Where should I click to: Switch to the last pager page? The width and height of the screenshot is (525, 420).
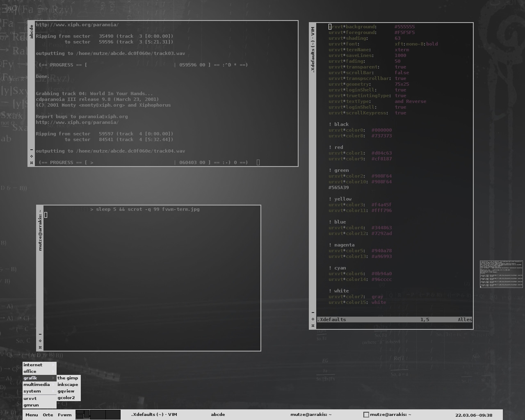coord(113,414)
